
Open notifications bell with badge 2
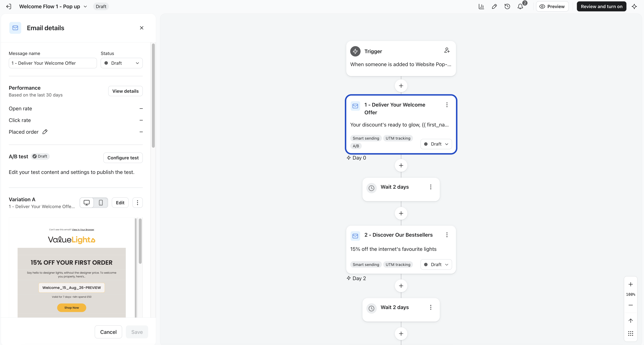520,6
